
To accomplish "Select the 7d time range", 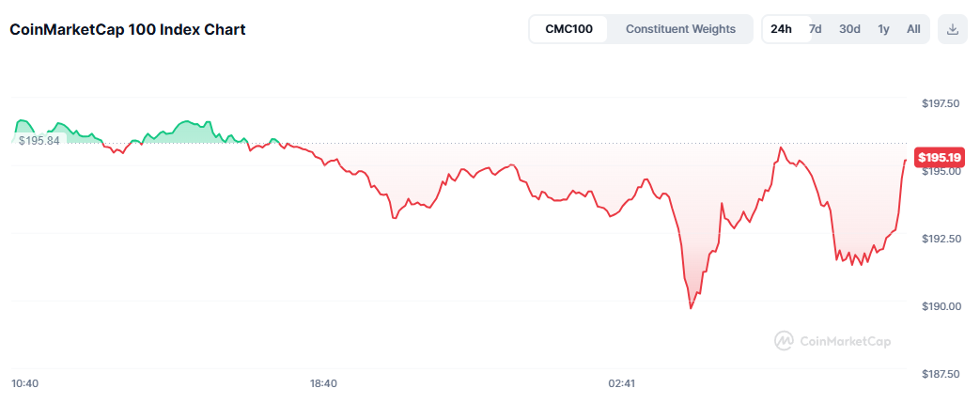I will 816,29.
